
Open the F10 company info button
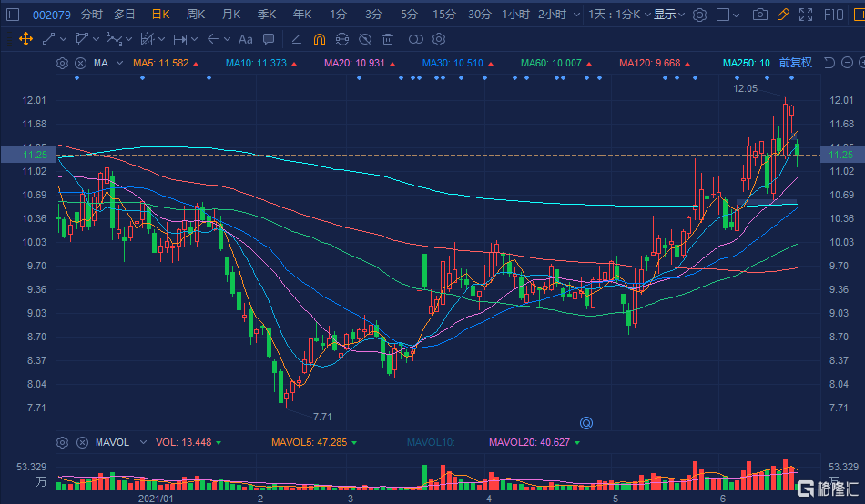coord(832,15)
